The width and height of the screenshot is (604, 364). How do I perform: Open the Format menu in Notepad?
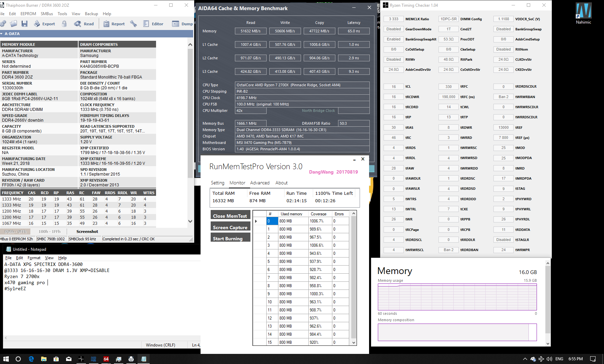34,258
